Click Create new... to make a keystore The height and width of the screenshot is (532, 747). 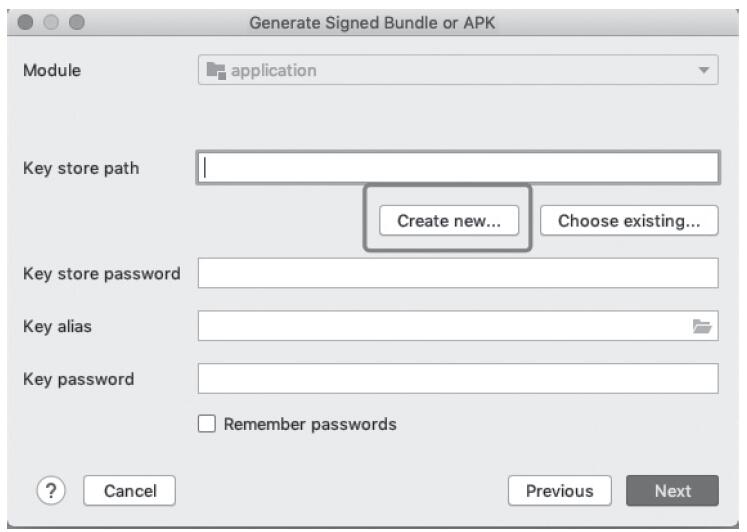click(x=449, y=221)
